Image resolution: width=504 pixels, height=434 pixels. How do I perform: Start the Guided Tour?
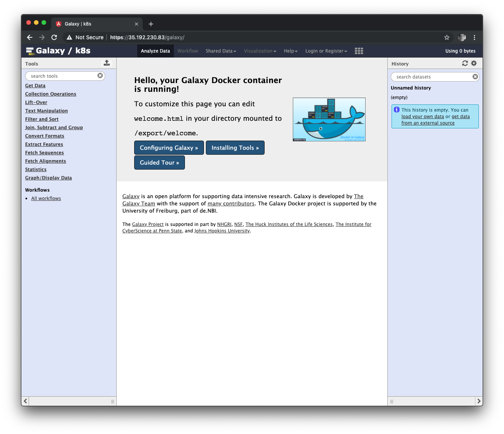[x=159, y=163]
